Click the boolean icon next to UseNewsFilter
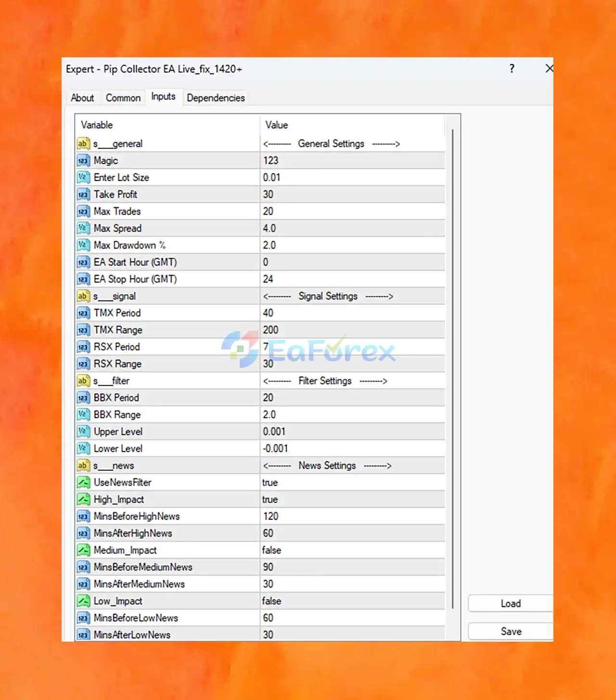Screen dimensions: 616x700 coord(83,482)
